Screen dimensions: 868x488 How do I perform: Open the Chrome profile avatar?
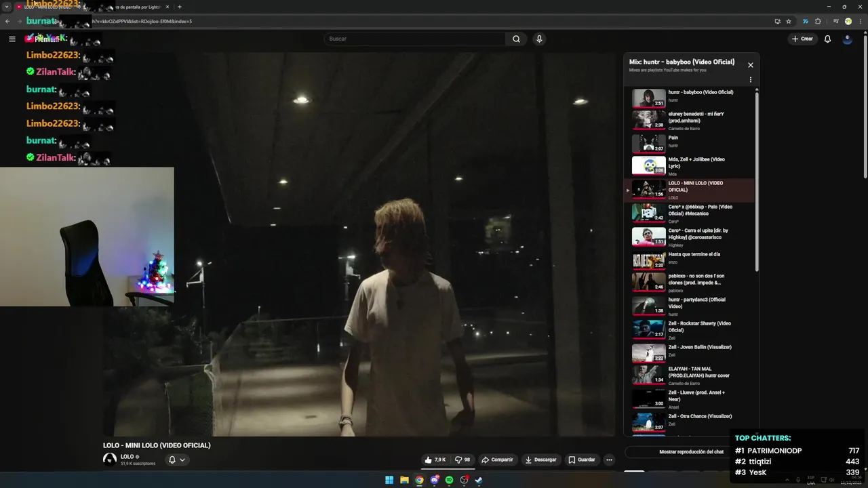pos(848,21)
